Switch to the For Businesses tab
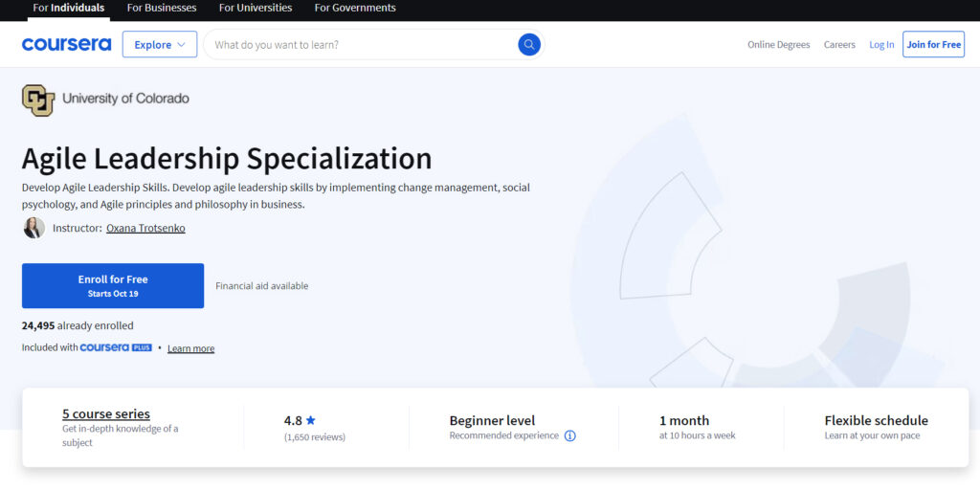 162,8
